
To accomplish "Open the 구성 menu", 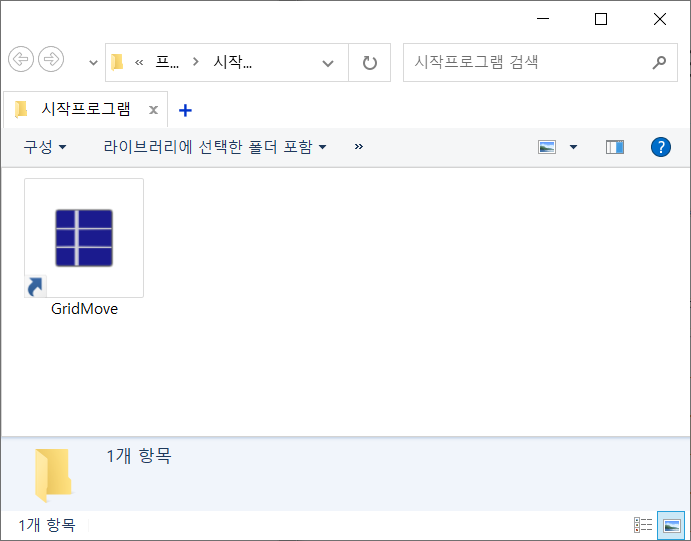I will [45, 147].
